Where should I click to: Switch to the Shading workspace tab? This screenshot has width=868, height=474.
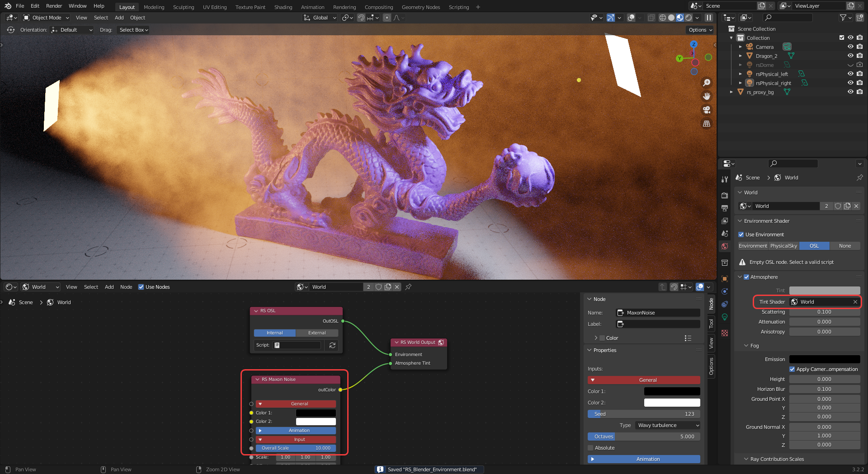tap(283, 7)
